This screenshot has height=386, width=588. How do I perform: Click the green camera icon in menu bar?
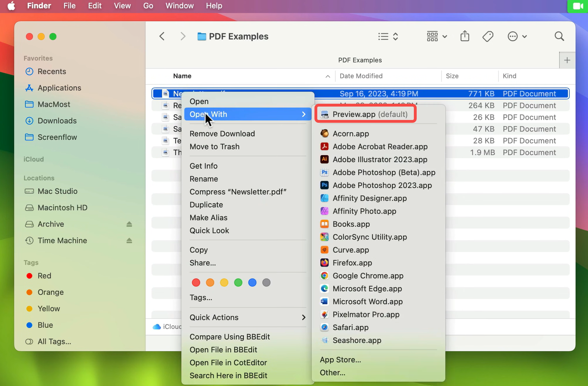tap(578, 6)
